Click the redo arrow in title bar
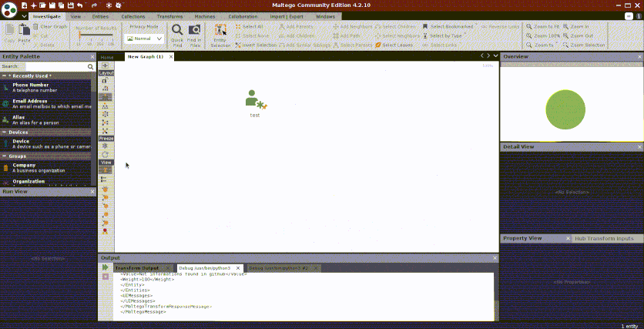This screenshot has height=329, width=644. coord(94,5)
